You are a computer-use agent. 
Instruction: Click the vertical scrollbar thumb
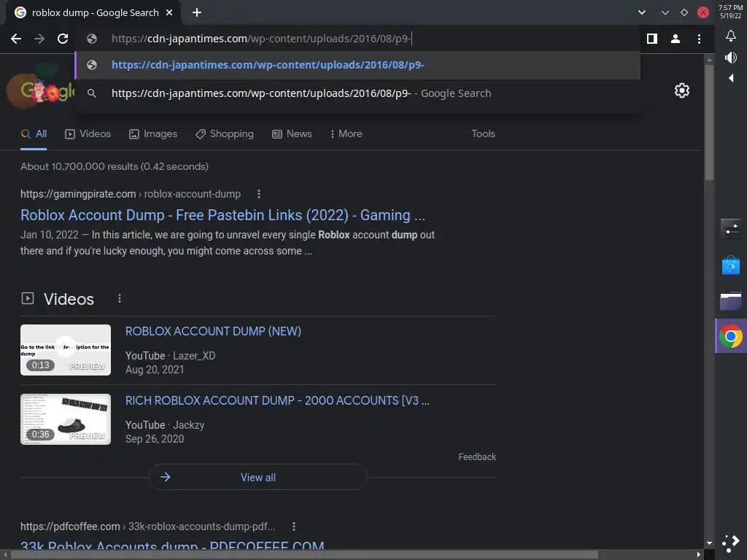709,122
